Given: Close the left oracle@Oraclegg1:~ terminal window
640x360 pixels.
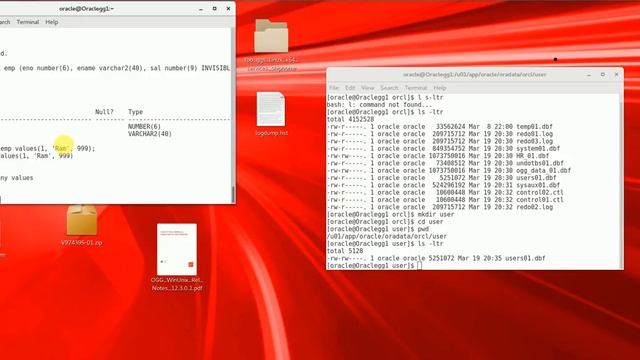Looking at the screenshot, I should [228, 9].
